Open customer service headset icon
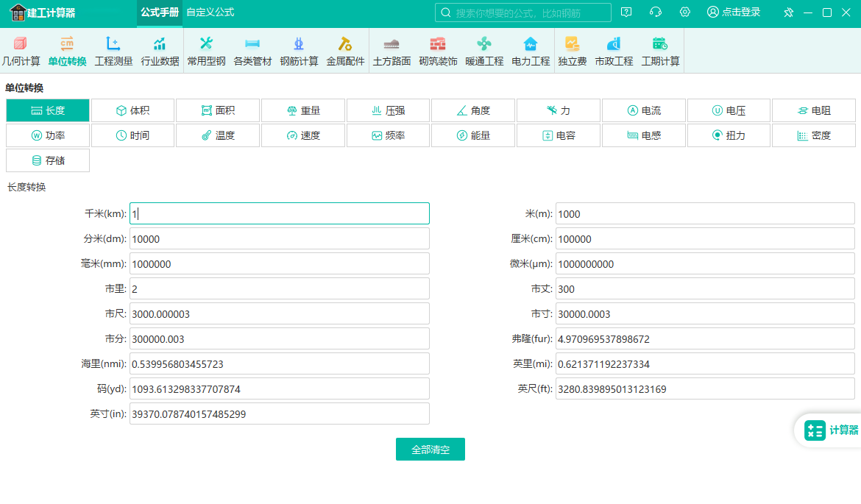Viewport: 861px width, 504px height. 655,13
